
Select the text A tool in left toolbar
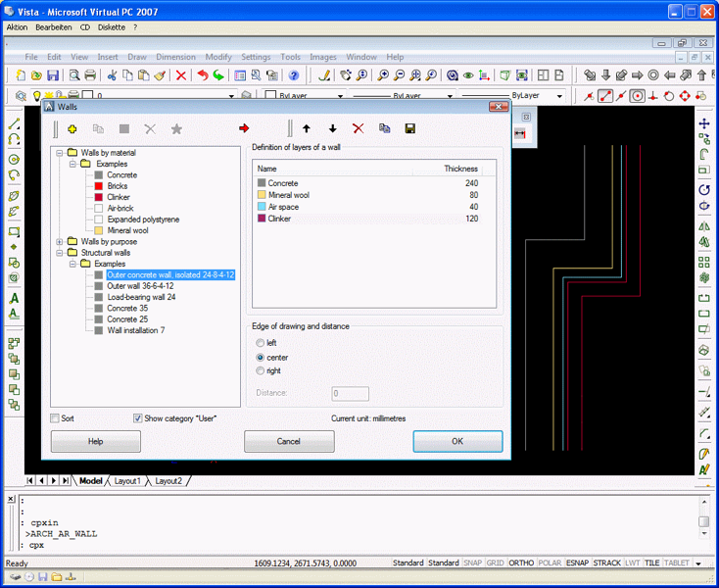[15, 299]
